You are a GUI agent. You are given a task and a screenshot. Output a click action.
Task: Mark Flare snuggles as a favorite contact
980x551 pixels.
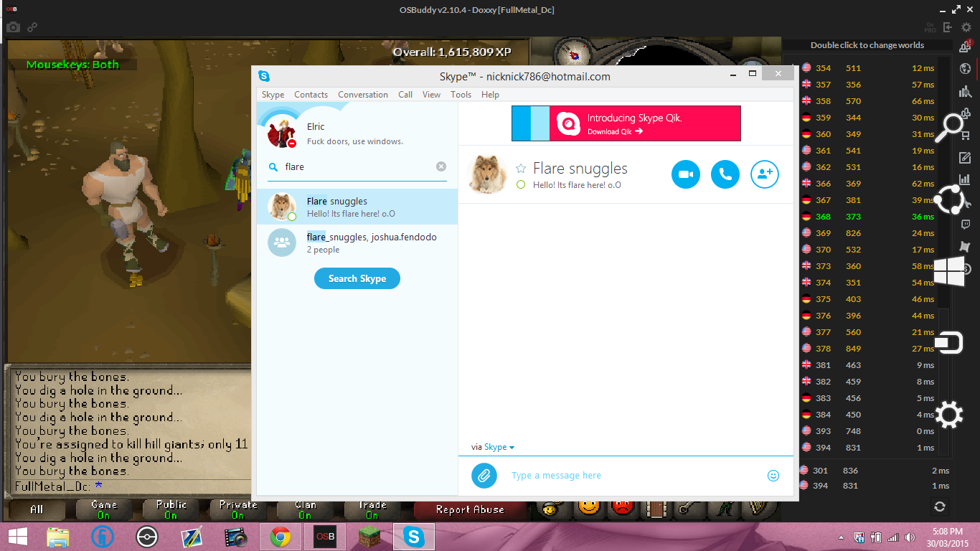pos(521,169)
